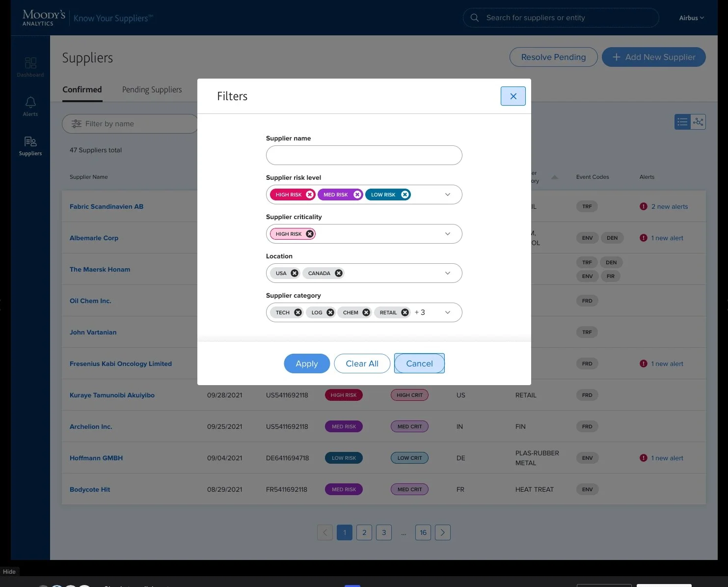
Task: Remove the USA location chip
Action: coord(295,273)
